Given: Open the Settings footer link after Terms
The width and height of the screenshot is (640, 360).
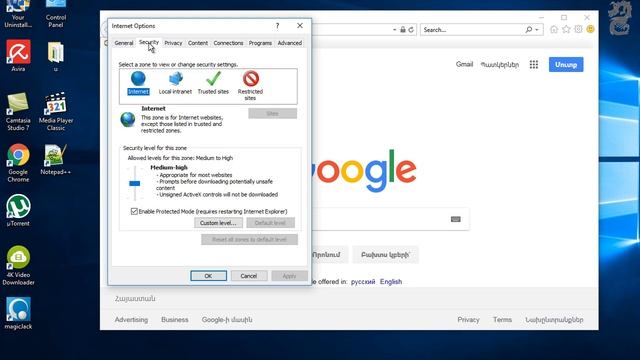Looking at the screenshot, I should coord(554,320).
